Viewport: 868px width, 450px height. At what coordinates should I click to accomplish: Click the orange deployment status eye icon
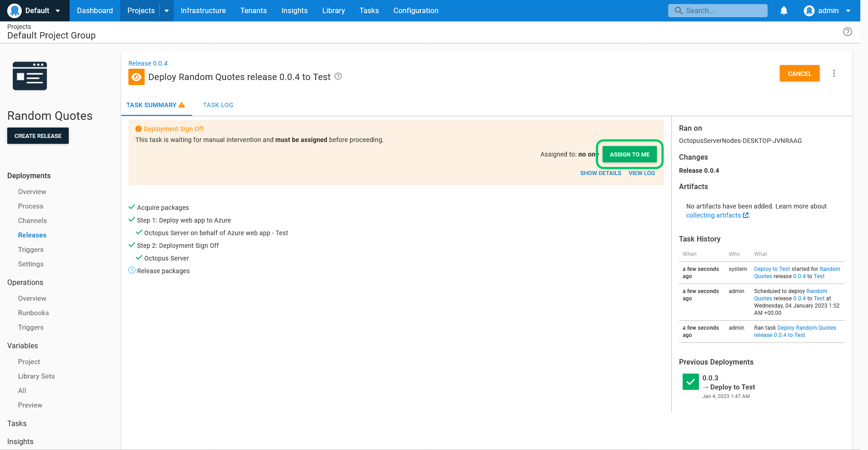pos(137,77)
